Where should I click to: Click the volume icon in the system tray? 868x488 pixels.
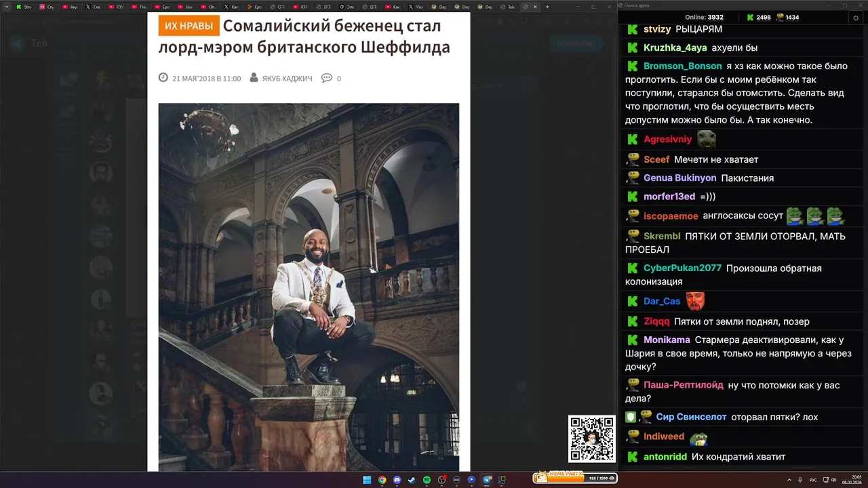pos(833,480)
